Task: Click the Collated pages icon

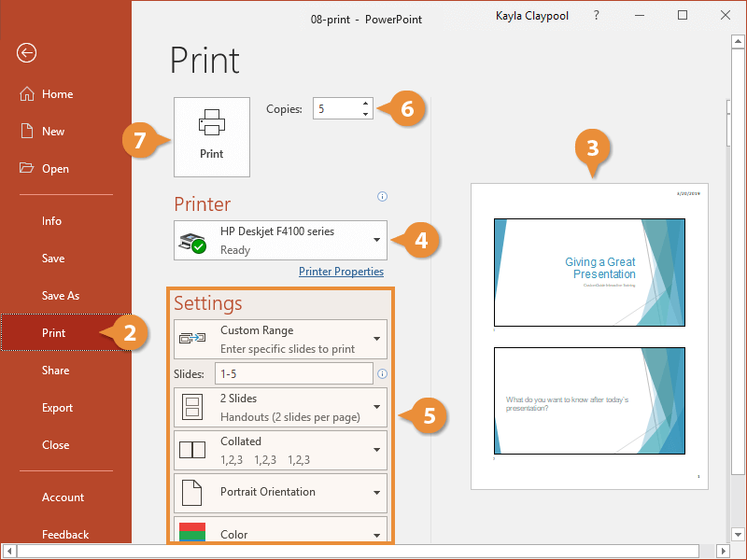Action: click(192, 450)
